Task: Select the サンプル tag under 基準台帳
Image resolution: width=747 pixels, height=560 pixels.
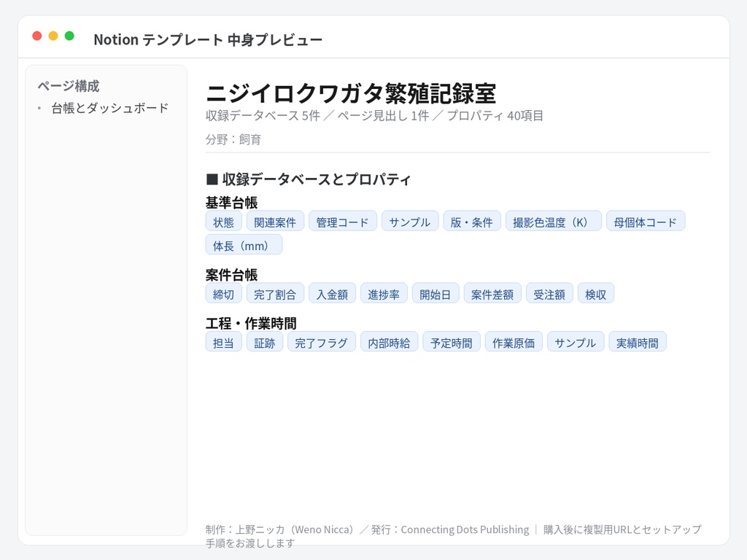Action: click(410, 222)
